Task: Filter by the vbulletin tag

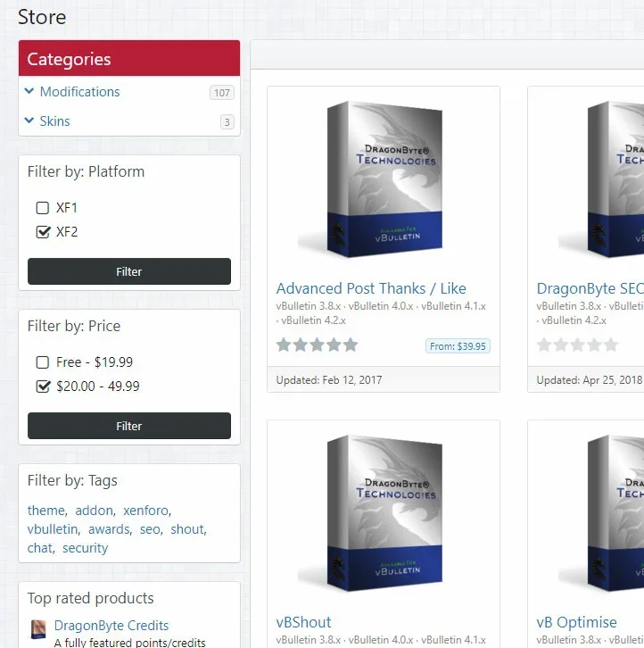Action: [x=53, y=529]
